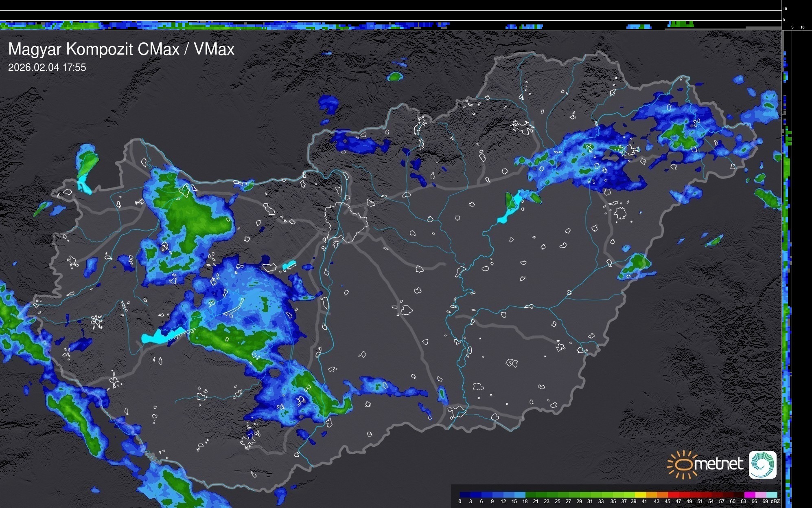Click the yellow swatch at 39 dBZ

(x=640, y=495)
